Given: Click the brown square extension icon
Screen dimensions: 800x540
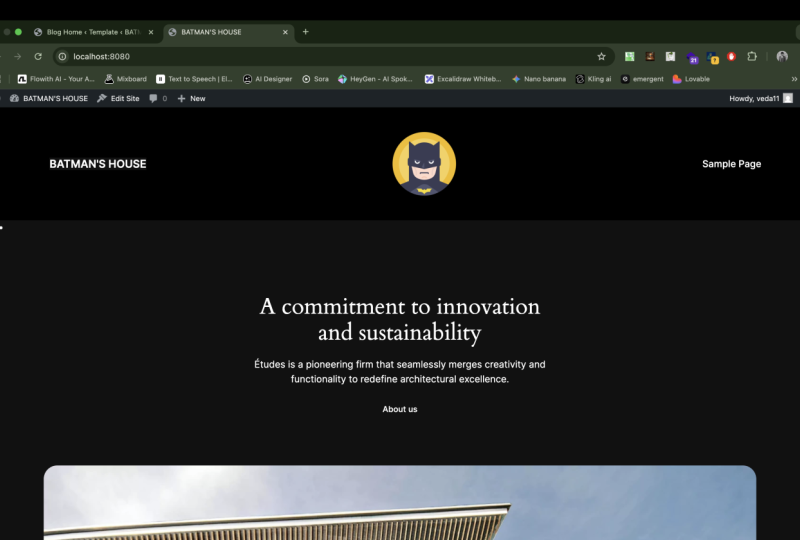Looking at the screenshot, I should pos(650,57).
